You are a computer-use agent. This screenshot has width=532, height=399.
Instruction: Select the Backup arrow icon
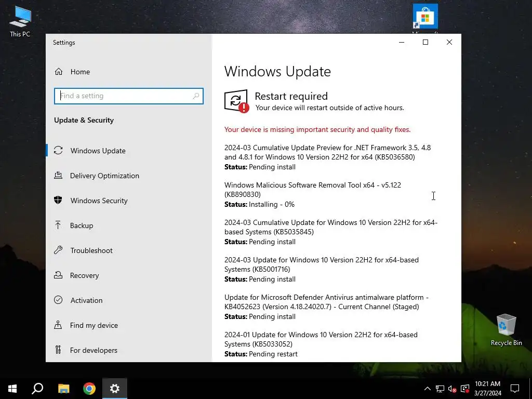[58, 225]
